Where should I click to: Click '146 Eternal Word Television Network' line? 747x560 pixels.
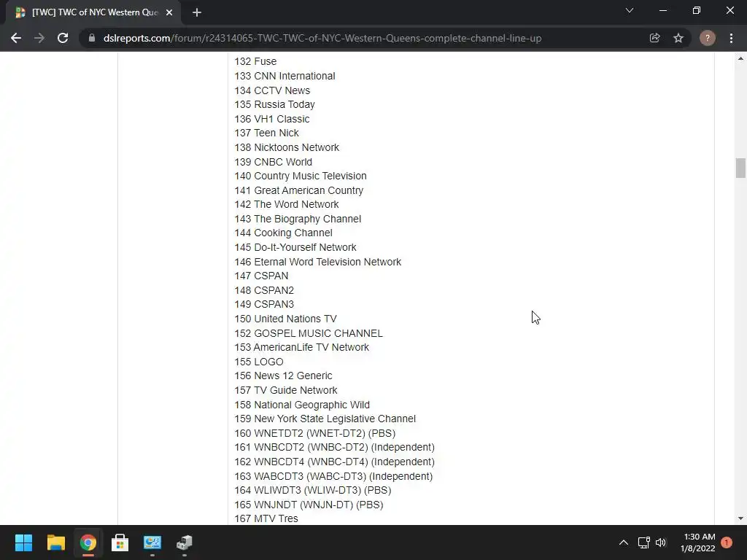click(318, 262)
